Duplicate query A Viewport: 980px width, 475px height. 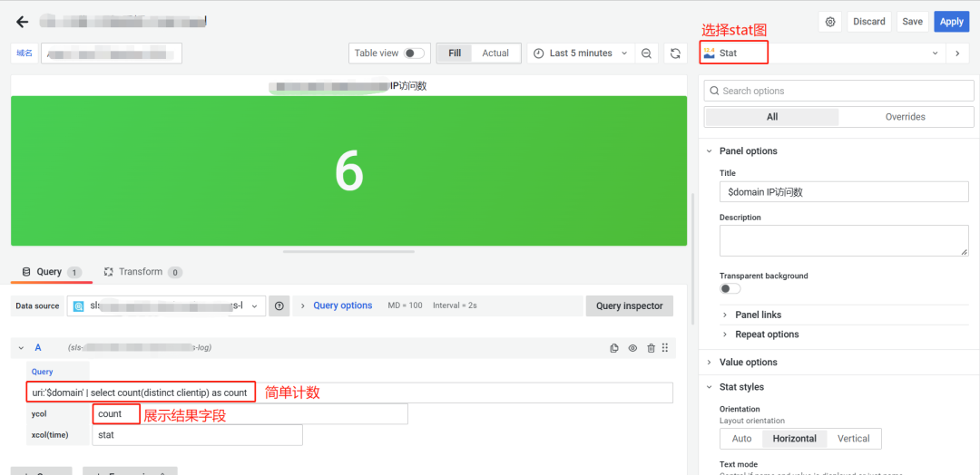614,348
